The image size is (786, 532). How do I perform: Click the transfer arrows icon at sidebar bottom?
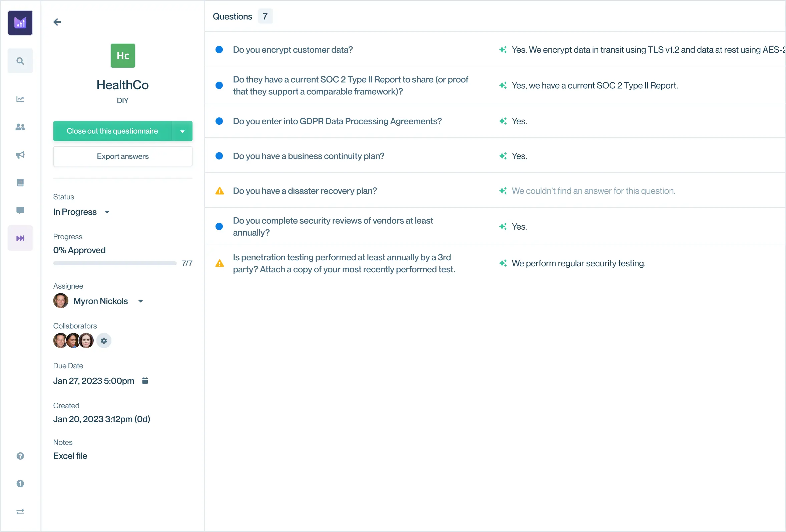(x=20, y=512)
